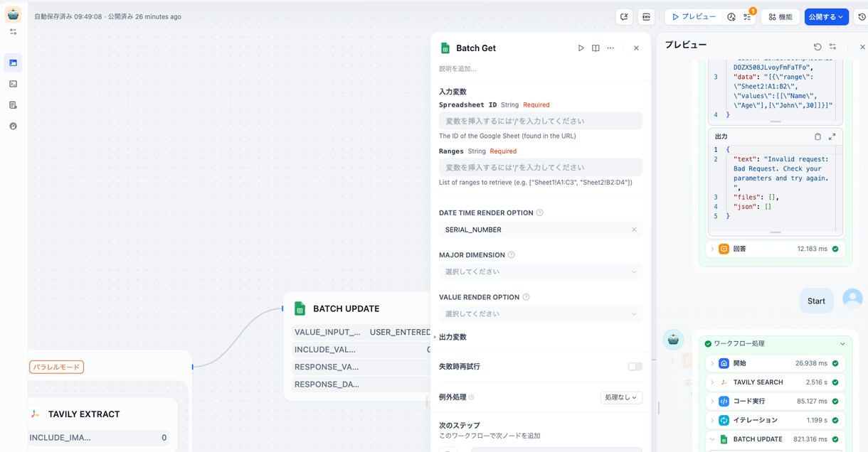This screenshot has width=868, height=452.
Task: Expand the 回答 step row
Action: click(776, 249)
